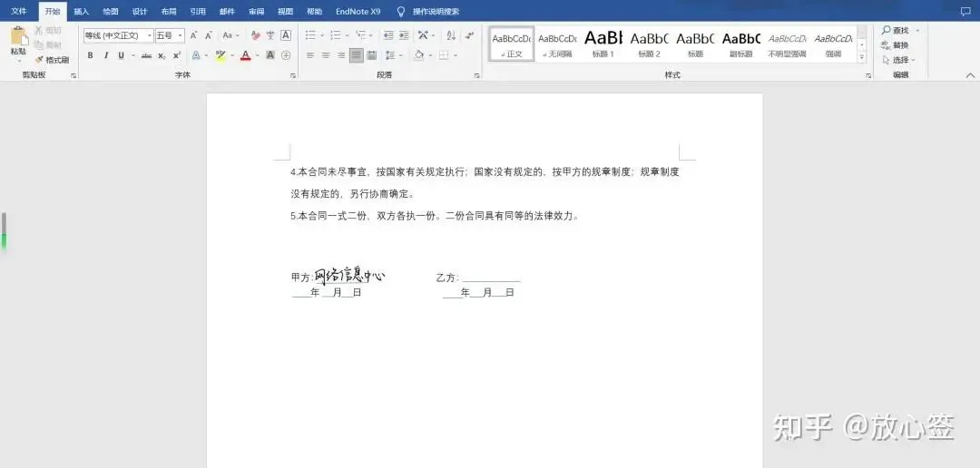Click the Shading paint bucket icon

pos(418,55)
